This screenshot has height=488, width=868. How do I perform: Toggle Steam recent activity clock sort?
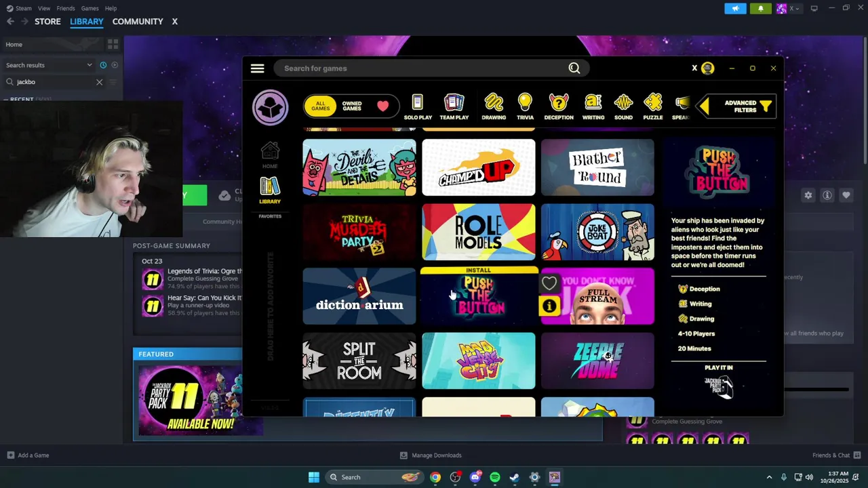[x=103, y=65]
